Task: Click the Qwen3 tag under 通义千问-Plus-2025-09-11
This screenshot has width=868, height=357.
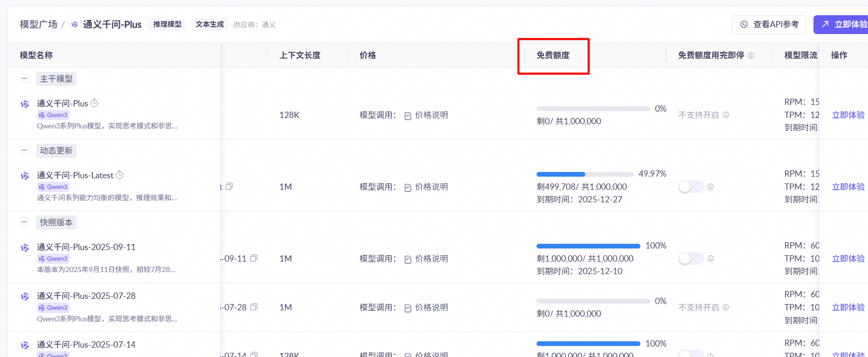Action: [53, 258]
